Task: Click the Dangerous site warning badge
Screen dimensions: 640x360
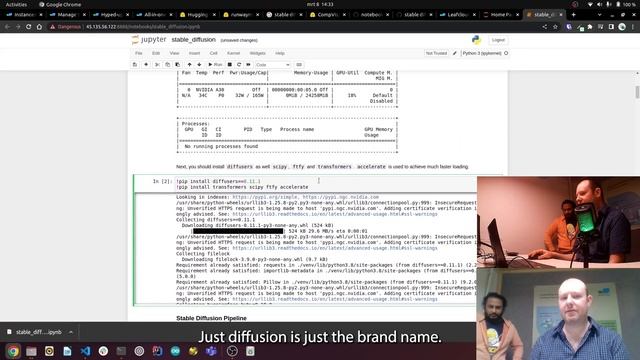Action: 65,27
